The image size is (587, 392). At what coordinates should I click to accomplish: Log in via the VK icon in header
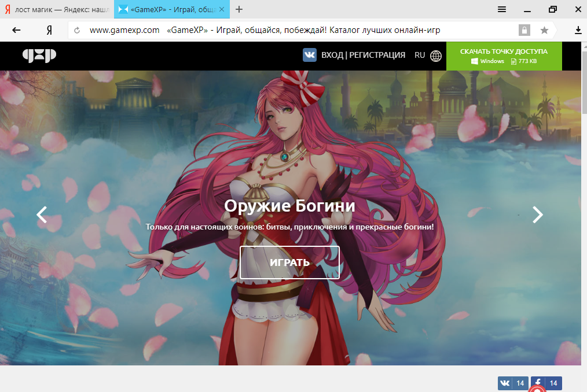[310, 55]
